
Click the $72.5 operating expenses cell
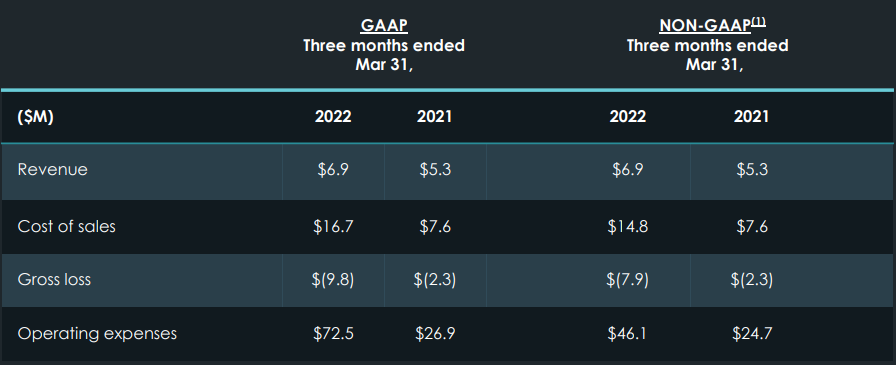tap(333, 334)
